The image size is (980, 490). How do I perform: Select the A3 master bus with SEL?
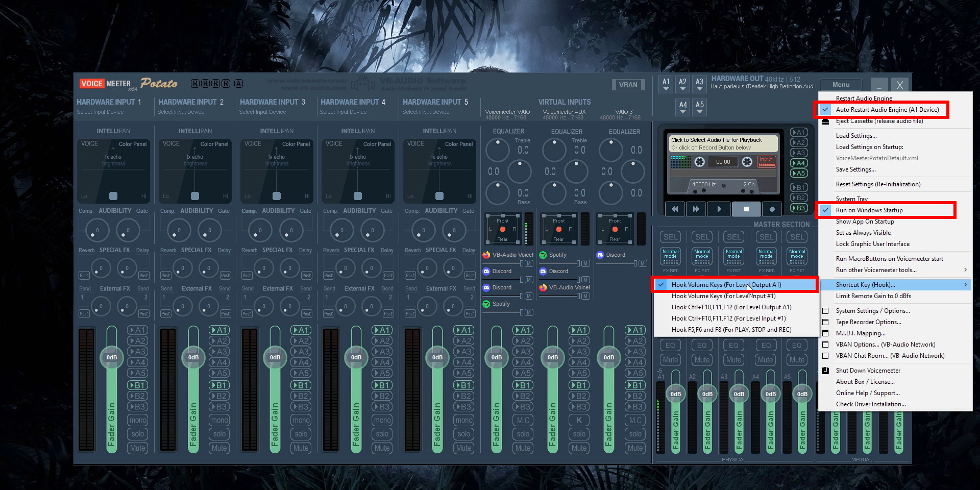[734, 237]
